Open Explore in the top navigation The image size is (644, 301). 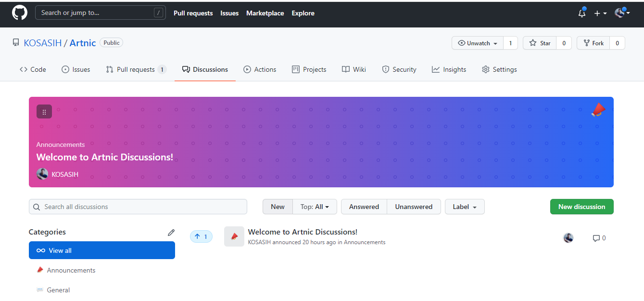303,13
